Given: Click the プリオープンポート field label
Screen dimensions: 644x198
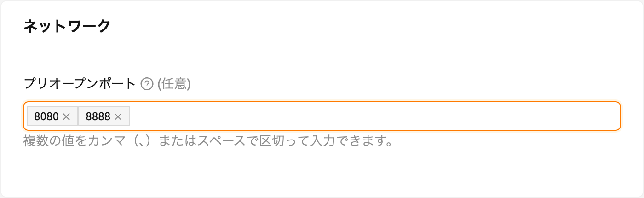Looking at the screenshot, I should coord(80,84).
